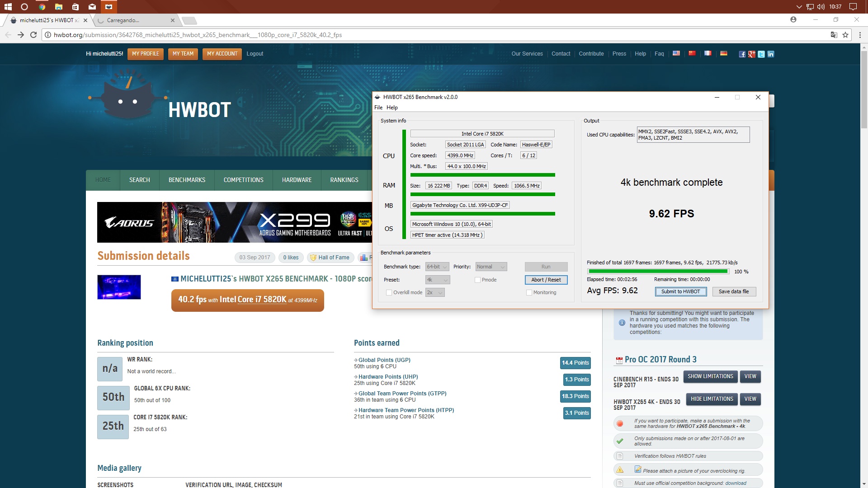868x488 pixels.
Task: Open Chrome user profile icon
Action: (793, 19)
